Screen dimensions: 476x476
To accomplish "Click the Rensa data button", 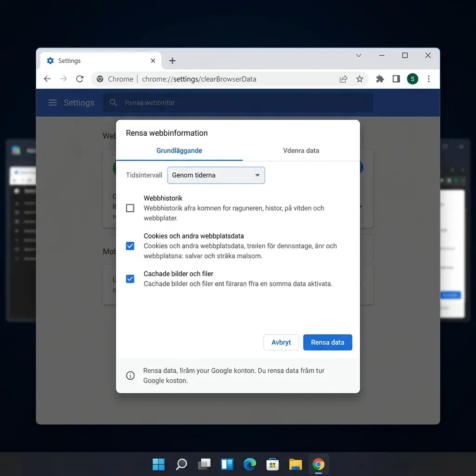I will tap(328, 343).
